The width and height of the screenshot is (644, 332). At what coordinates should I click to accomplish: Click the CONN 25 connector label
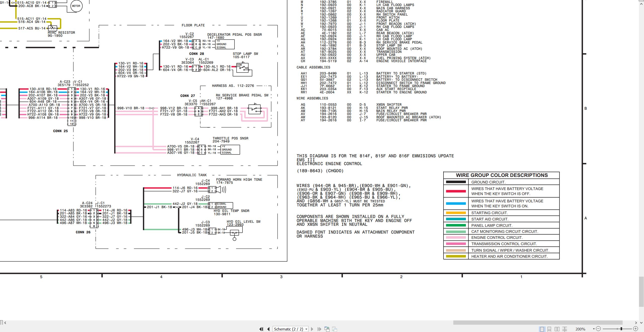60,131
